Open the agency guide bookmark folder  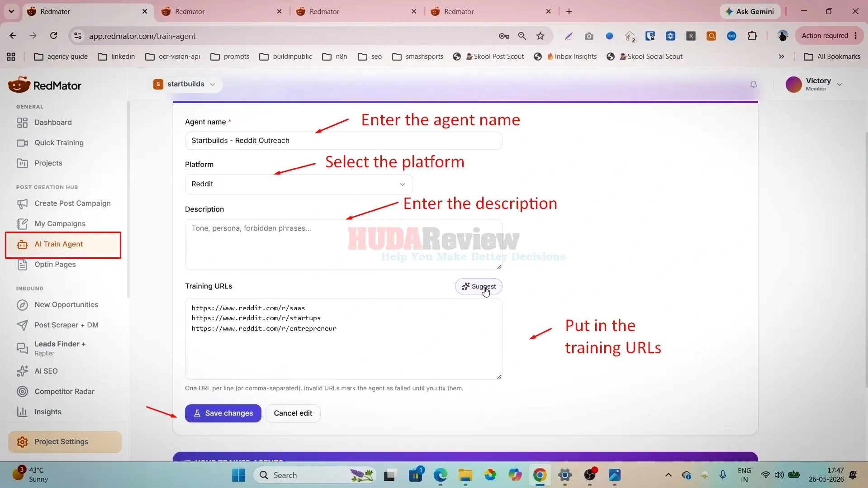pyautogui.click(x=61, y=57)
